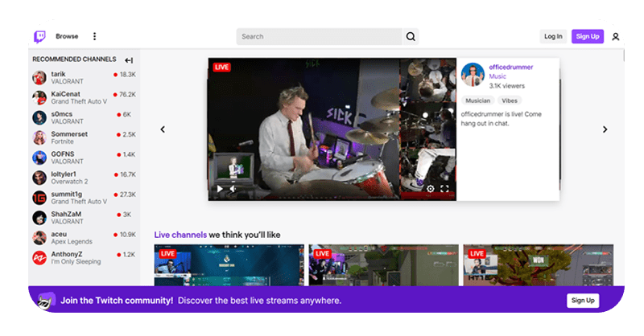Play the featured officedrummer stream
The width and height of the screenshot is (644, 336).
[x=220, y=189]
